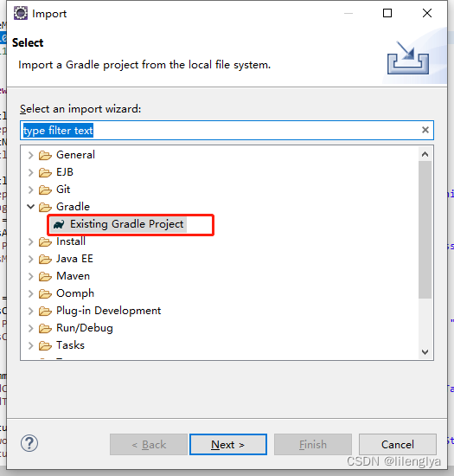Click the scrollbar down arrow
Image resolution: width=454 pixels, height=476 pixels.
425,352
